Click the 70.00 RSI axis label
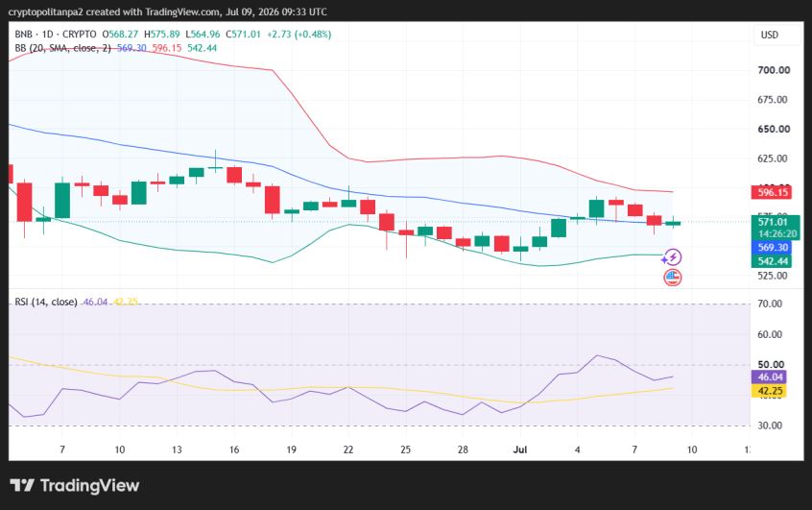The height and width of the screenshot is (510, 812). tap(770, 304)
